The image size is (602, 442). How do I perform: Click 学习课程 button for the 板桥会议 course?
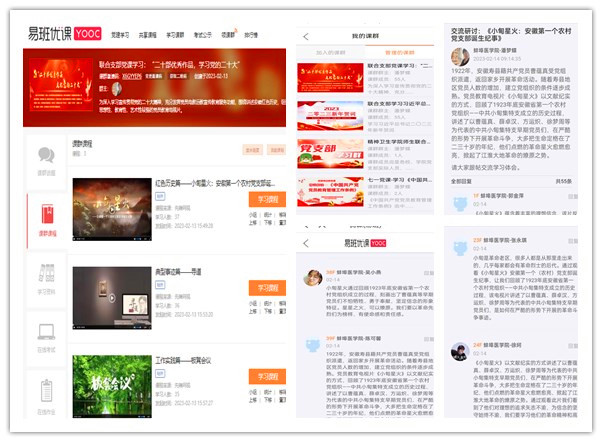267,375
